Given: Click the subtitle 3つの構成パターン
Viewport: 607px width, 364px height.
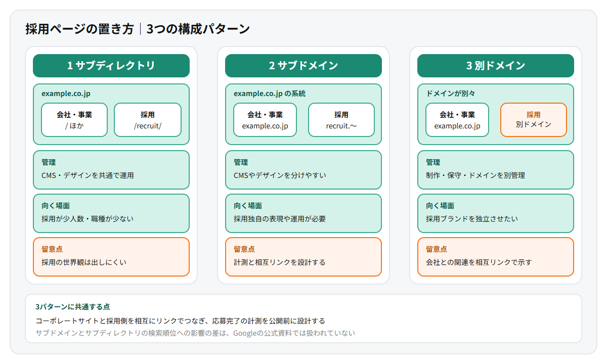Looking at the screenshot, I should point(198,29).
